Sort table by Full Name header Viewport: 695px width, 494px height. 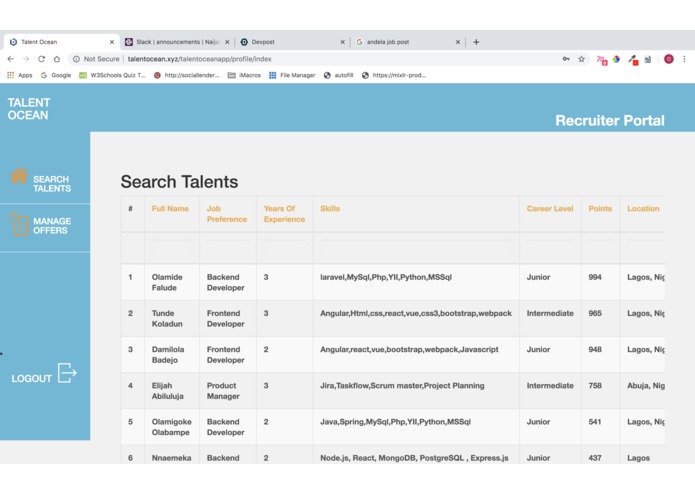[x=170, y=209]
